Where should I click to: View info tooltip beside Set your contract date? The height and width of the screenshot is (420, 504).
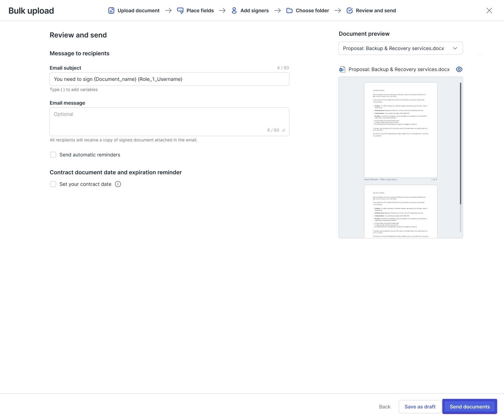pos(118,184)
